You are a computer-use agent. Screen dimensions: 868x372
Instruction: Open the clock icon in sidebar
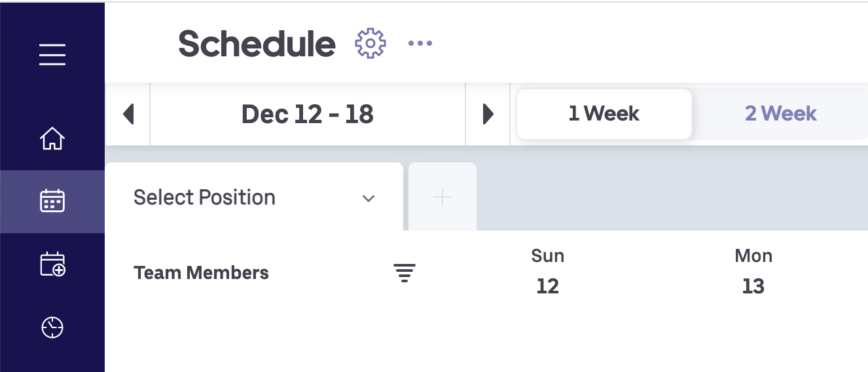pyautogui.click(x=52, y=327)
